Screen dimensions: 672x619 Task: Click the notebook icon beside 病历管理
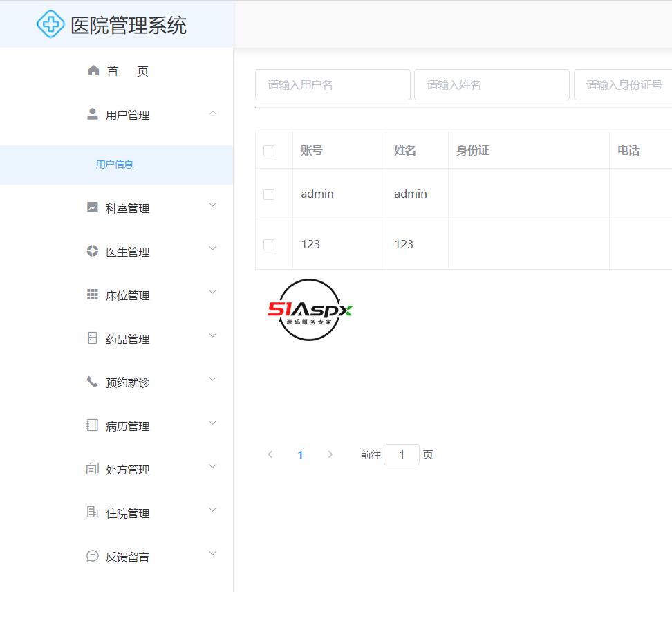click(x=93, y=425)
